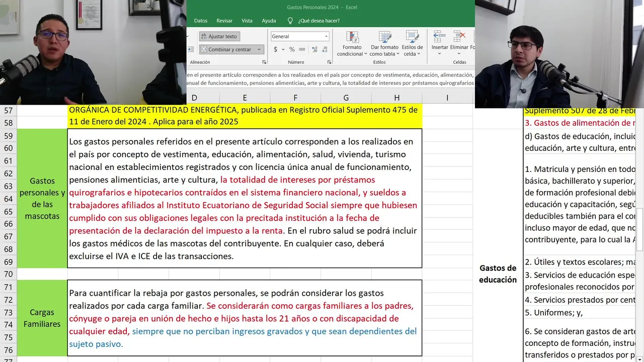Click the Insertar cells icon

click(439, 37)
